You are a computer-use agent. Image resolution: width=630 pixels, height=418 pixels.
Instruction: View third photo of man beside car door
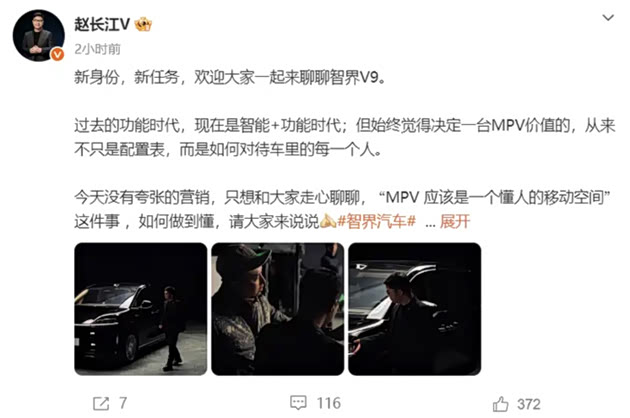click(415, 309)
